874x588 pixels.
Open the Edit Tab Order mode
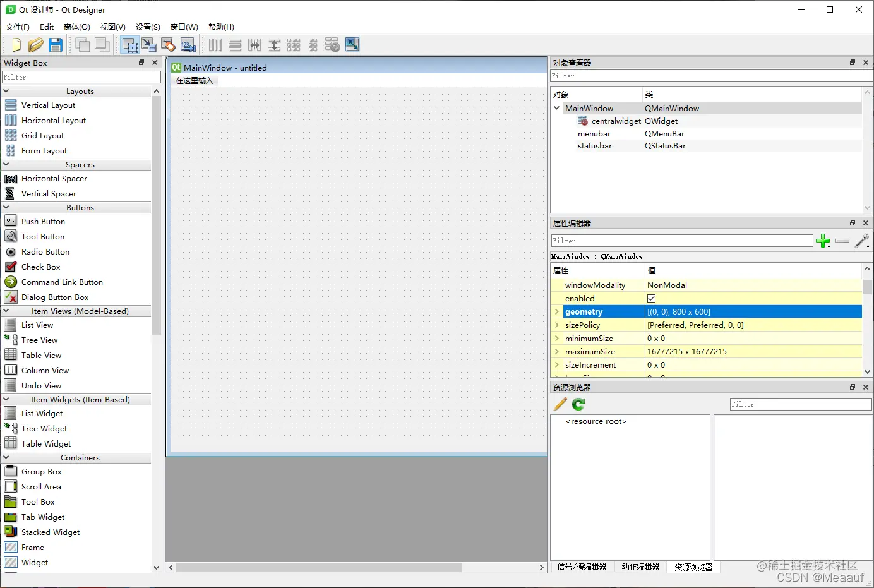[x=188, y=45]
